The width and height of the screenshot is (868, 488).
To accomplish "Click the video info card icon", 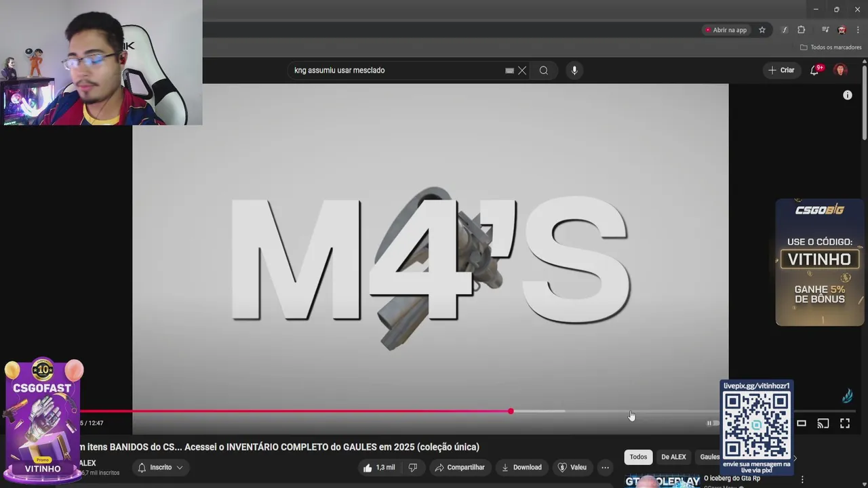I will (x=848, y=96).
